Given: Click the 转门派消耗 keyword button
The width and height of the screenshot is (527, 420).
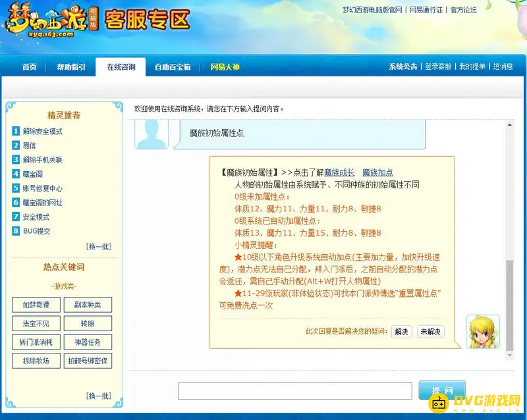Looking at the screenshot, I should (36, 342).
